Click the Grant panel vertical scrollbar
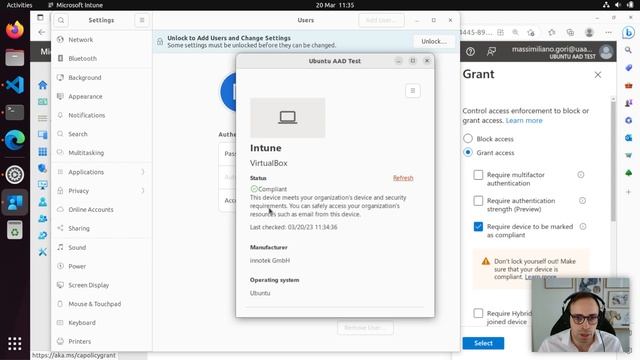This screenshot has width=640, height=360. (x=613, y=160)
